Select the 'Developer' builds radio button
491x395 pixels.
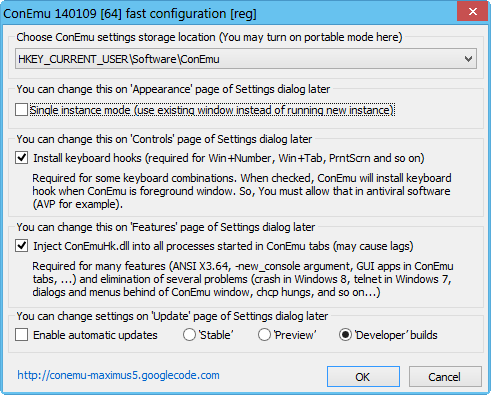(345, 335)
